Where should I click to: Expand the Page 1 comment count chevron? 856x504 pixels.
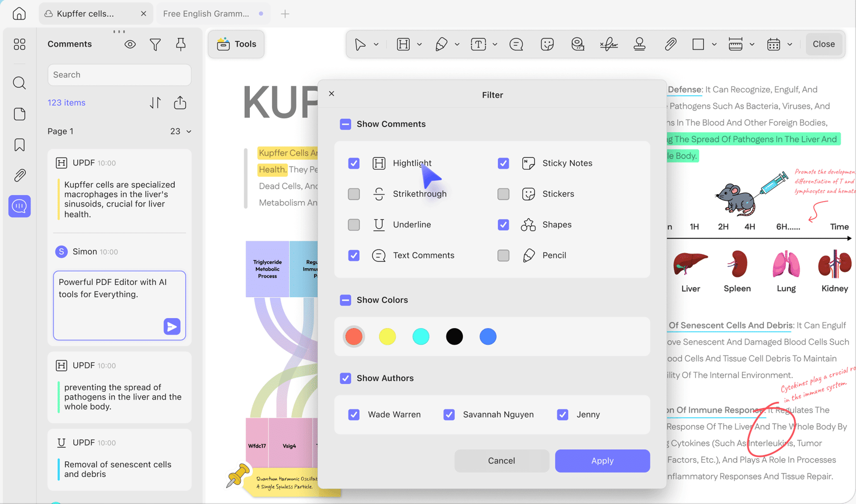[189, 131]
